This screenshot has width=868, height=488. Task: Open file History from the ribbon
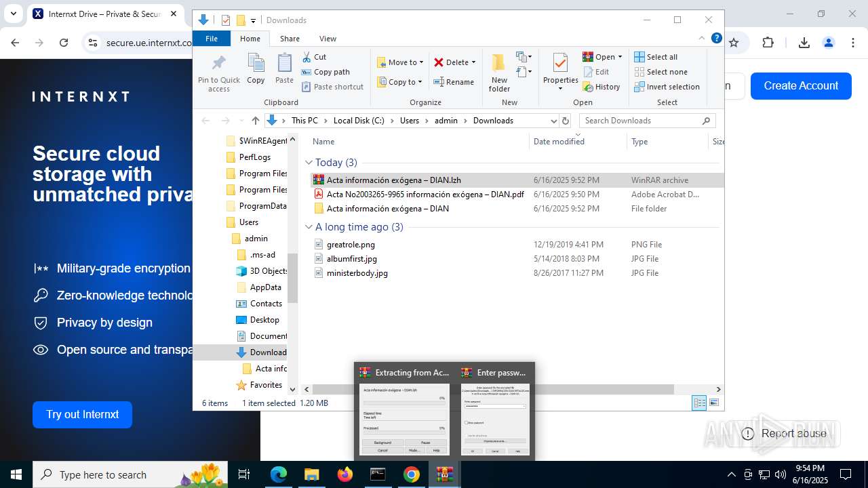[601, 87]
